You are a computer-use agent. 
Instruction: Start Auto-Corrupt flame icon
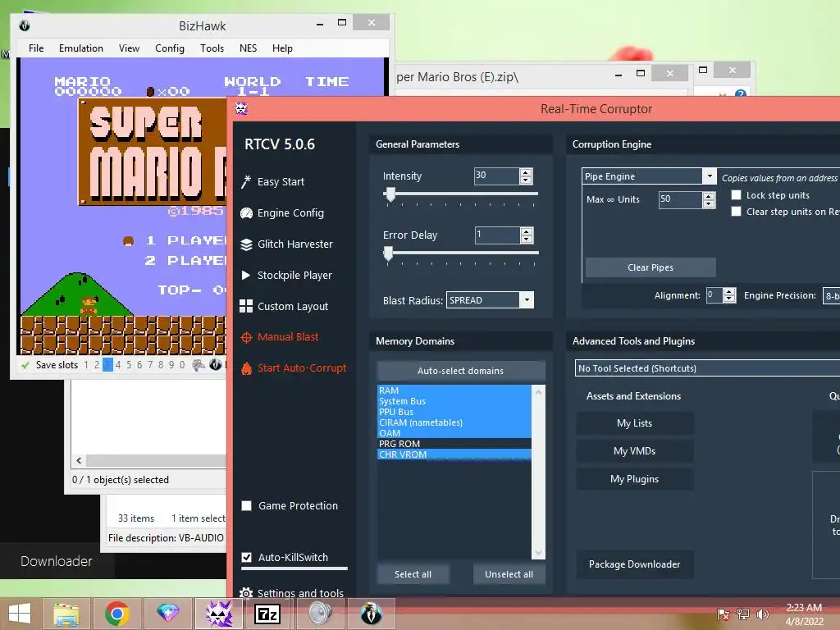[246, 368]
